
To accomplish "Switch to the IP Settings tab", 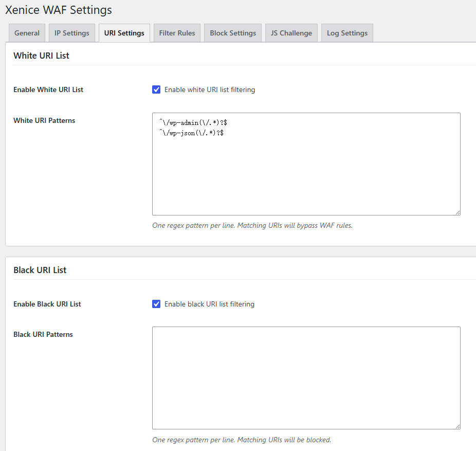I will pyautogui.click(x=72, y=33).
